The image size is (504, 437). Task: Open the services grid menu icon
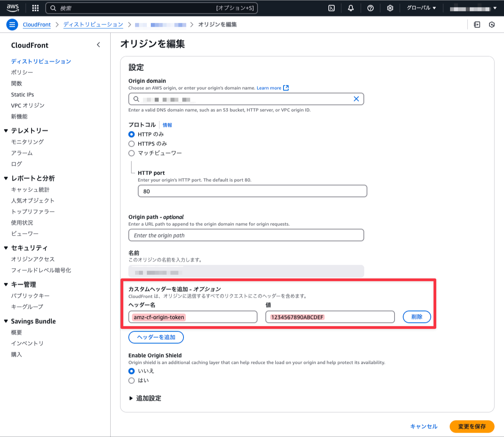(x=35, y=8)
